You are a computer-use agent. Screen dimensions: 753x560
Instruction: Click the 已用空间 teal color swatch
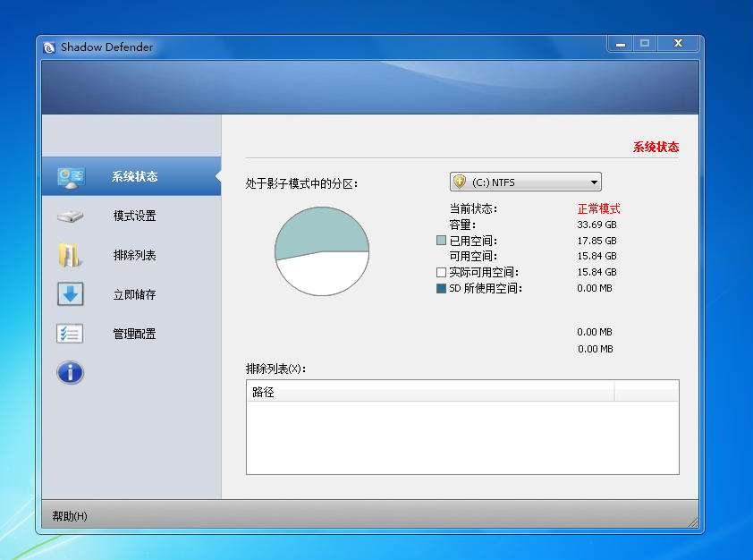click(x=441, y=240)
